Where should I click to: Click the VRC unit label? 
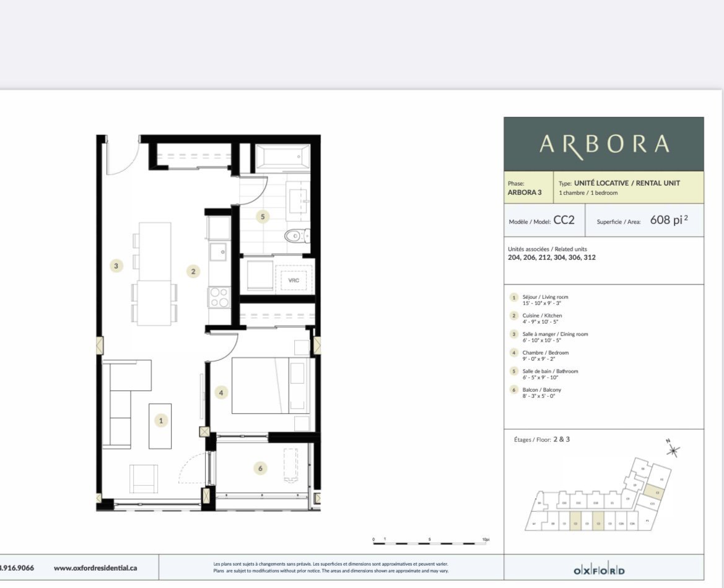pos(294,280)
